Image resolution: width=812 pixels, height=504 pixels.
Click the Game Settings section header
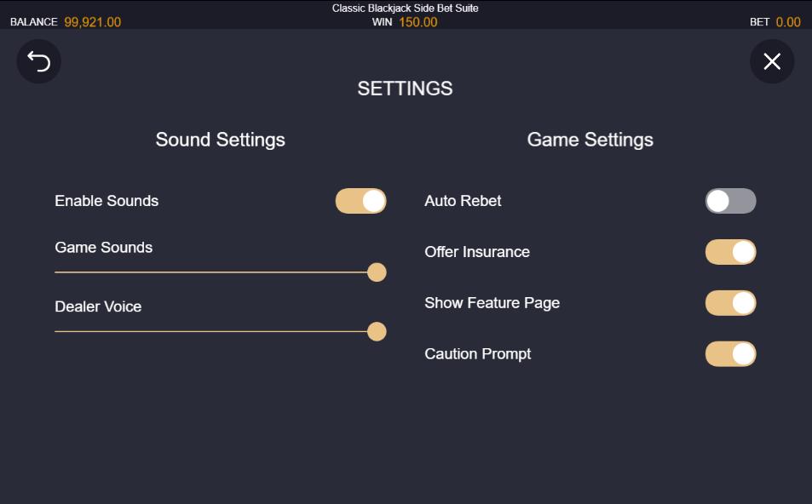590,140
